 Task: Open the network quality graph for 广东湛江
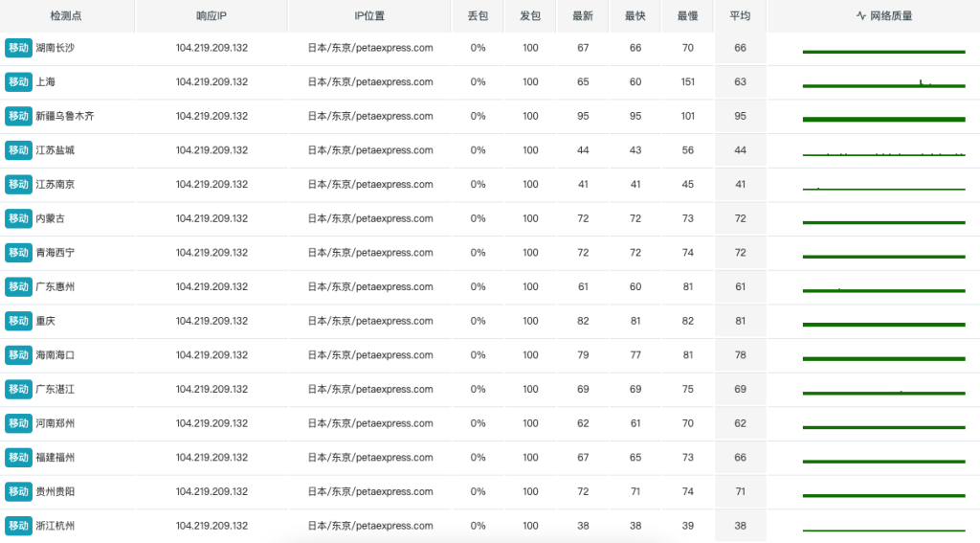(x=883, y=393)
